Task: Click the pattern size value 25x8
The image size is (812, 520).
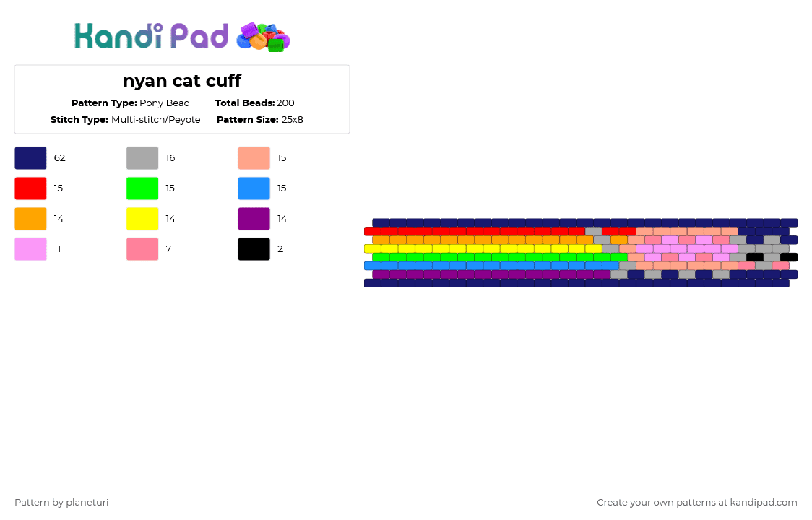Action: (x=292, y=120)
